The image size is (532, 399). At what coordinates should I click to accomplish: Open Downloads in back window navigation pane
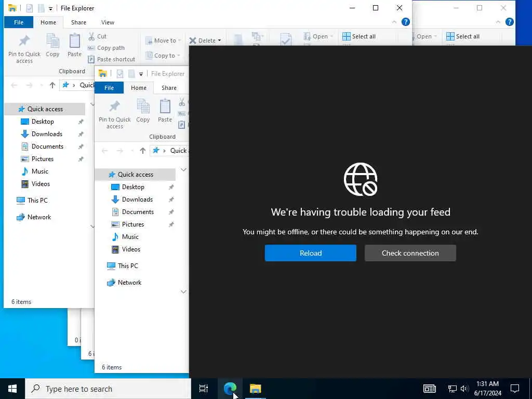click(x=47, y=134)
